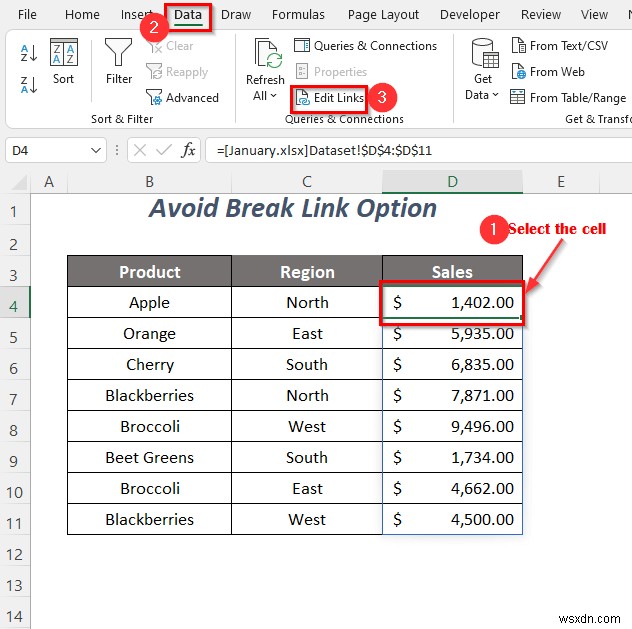Viewport: 632px width, 629px height.
Task: Select cell D4 with 1,402.00
Action: [x=452, y=302]
